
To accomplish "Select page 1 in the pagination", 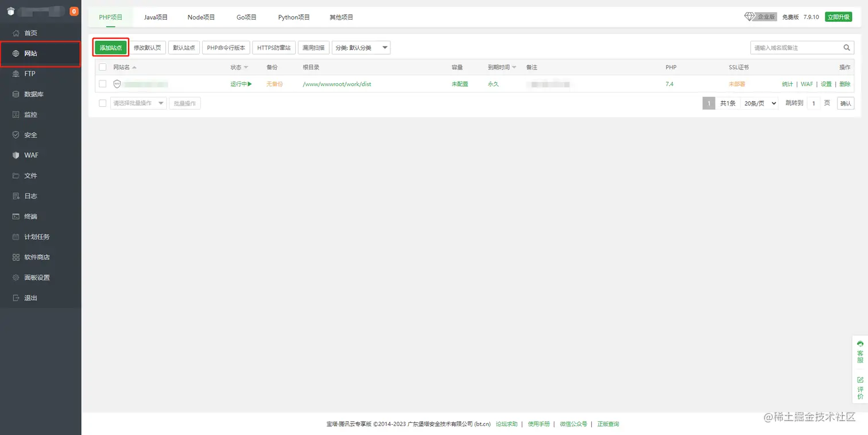I will coord(709,103).
